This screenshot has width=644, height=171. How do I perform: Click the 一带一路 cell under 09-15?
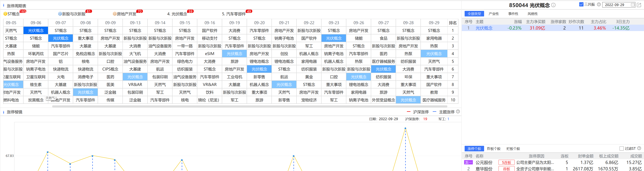[x=185, y=46]
